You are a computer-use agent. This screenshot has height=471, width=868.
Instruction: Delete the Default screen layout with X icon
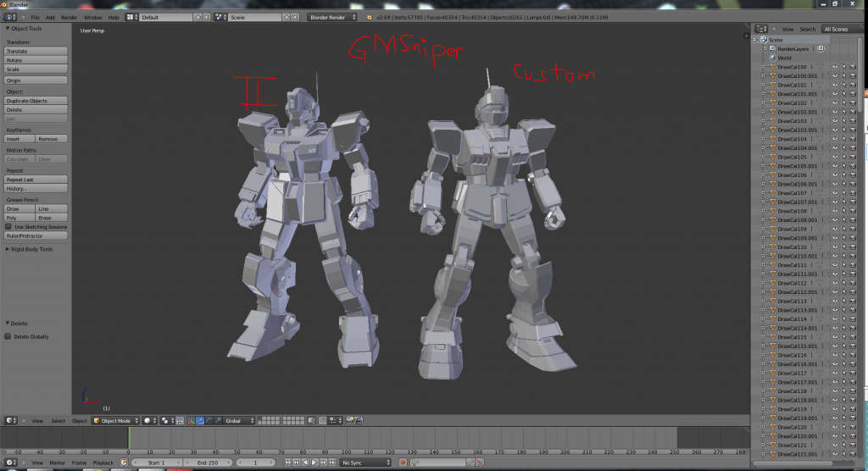[x=207, y=17]
